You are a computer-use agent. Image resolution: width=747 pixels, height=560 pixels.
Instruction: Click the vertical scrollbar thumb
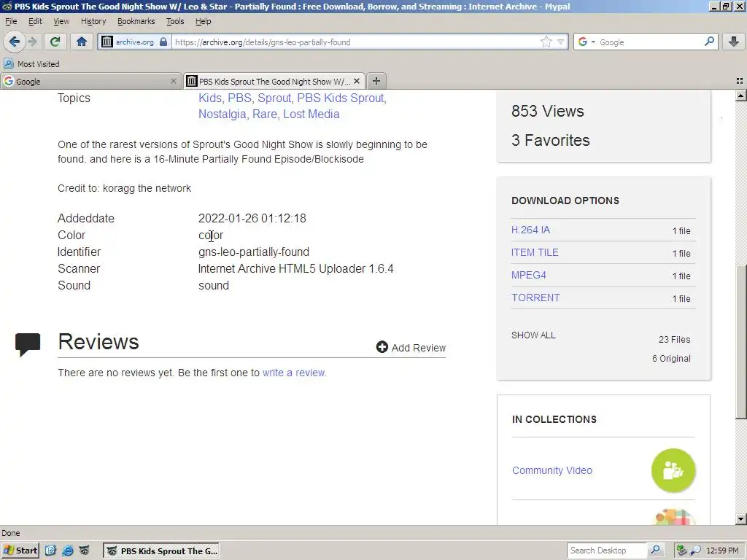[x=740, y=341]
